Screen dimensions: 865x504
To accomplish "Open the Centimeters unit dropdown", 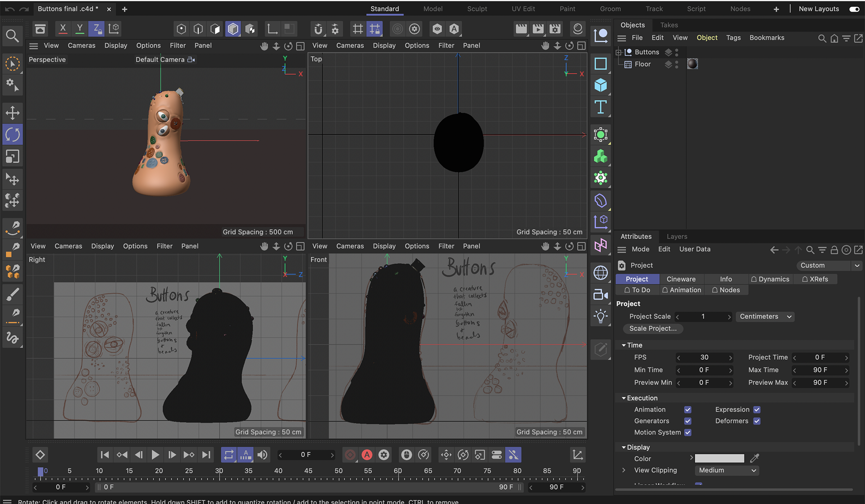I will click(x=765, y=317).
